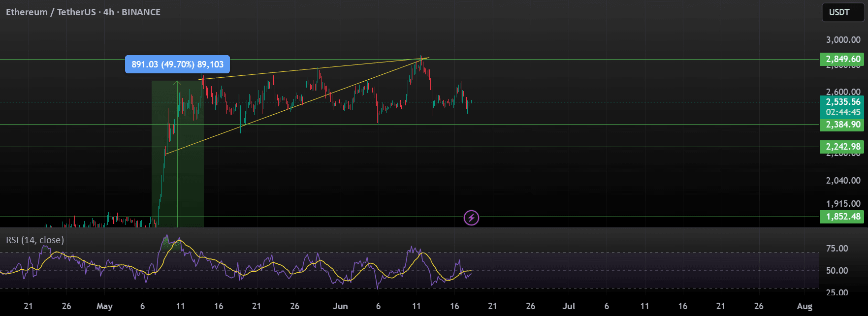
Task: Select the RSI (14, close) indicator label
Action: pyautogui.click(x=35, y=240)
